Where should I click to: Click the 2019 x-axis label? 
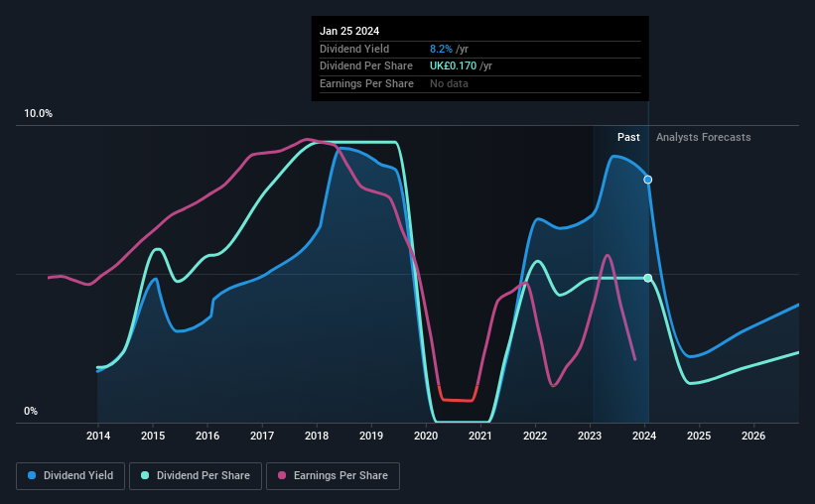tap(371, 436)
